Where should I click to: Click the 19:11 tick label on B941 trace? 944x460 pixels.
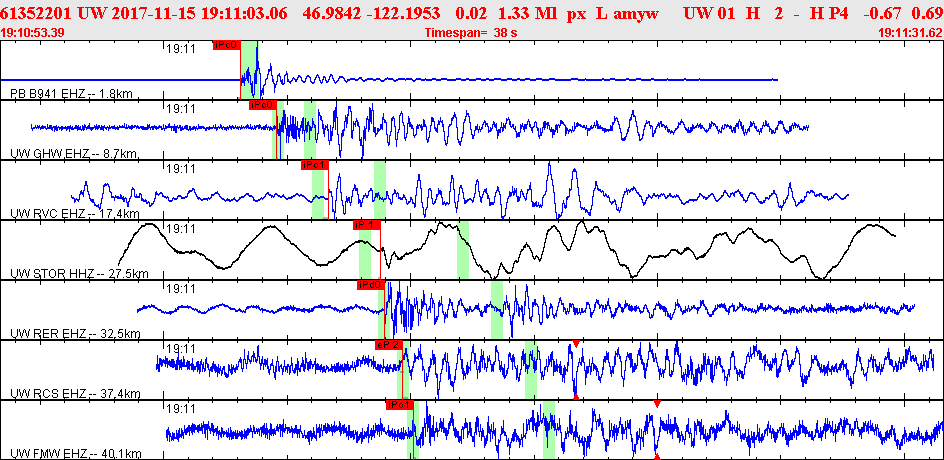point(180,49)
